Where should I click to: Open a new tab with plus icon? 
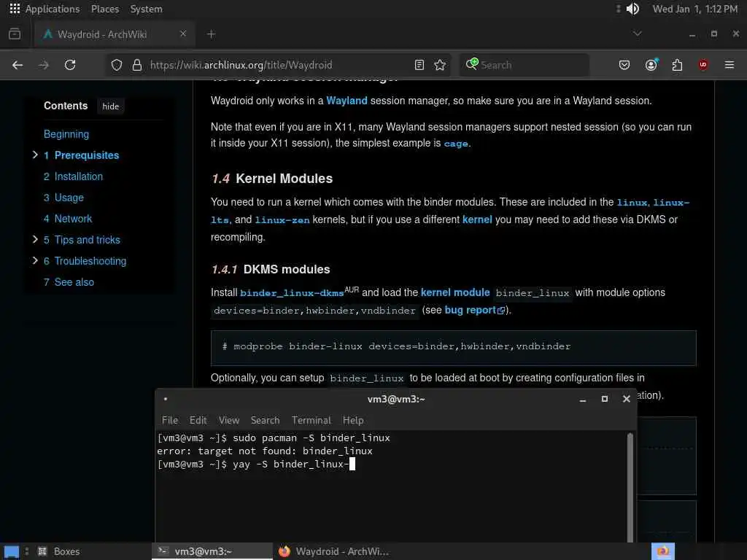tap(211, 34)
